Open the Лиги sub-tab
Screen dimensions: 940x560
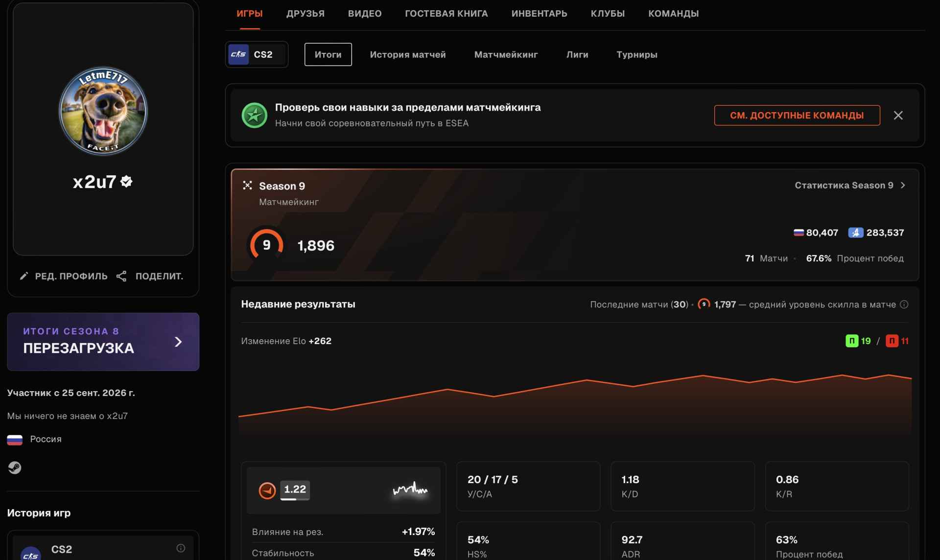[x=577, y=54]
